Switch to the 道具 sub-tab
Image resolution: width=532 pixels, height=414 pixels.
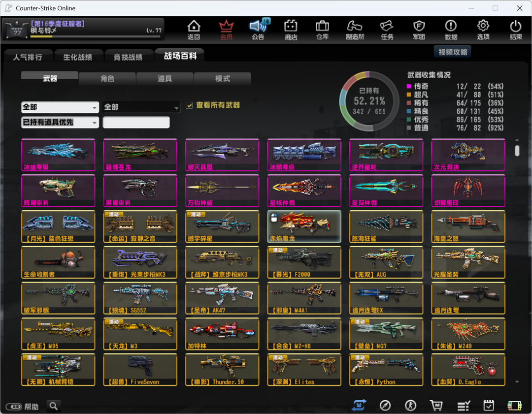point(165,79)
